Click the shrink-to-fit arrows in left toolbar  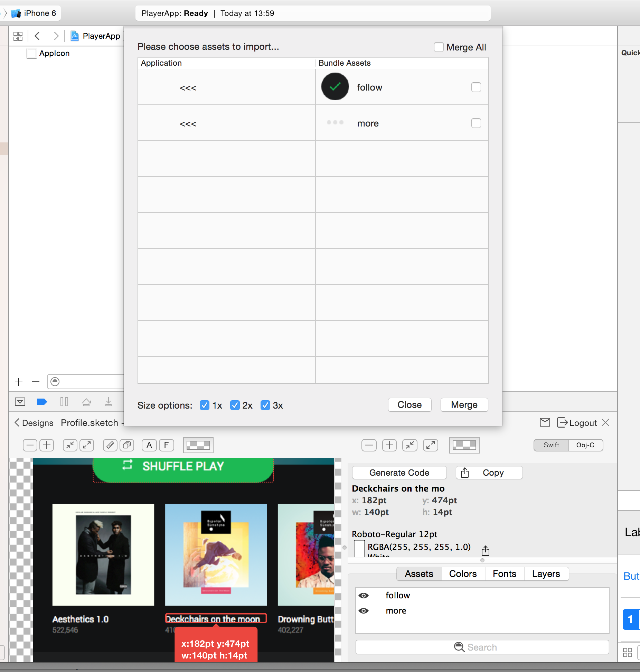click(x=70, y=445)
